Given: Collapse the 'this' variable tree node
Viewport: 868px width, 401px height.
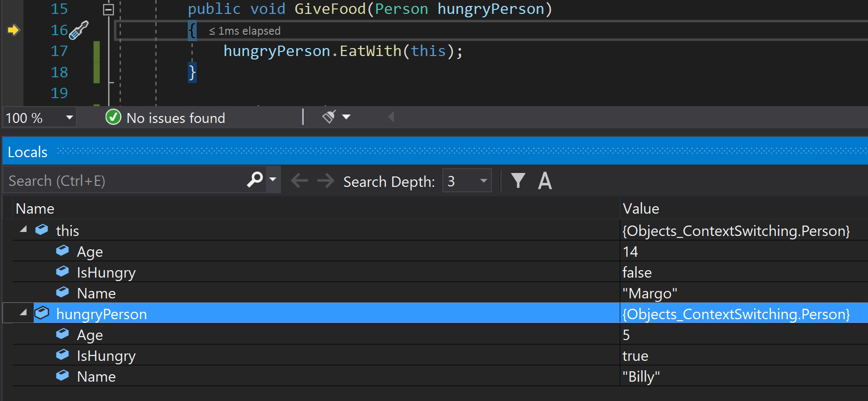Looking at the screenshot, I should tap(23, 229).
